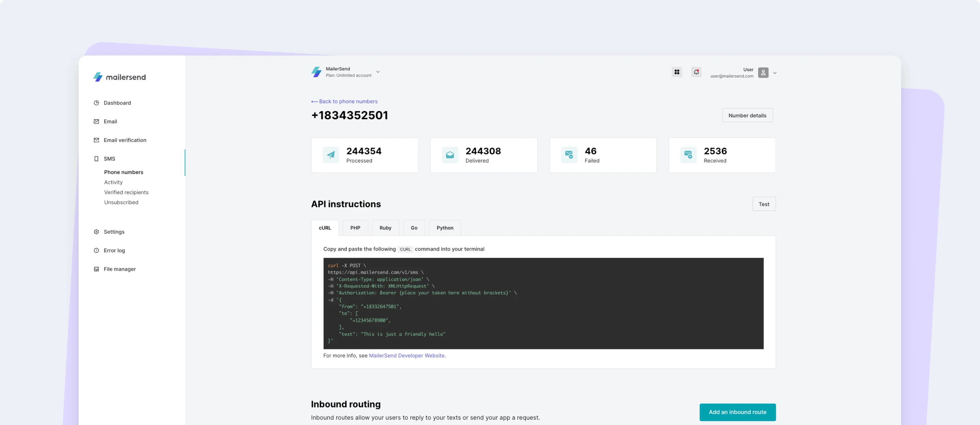Click the Test button
Screen dimensions: 980x425
764,204
